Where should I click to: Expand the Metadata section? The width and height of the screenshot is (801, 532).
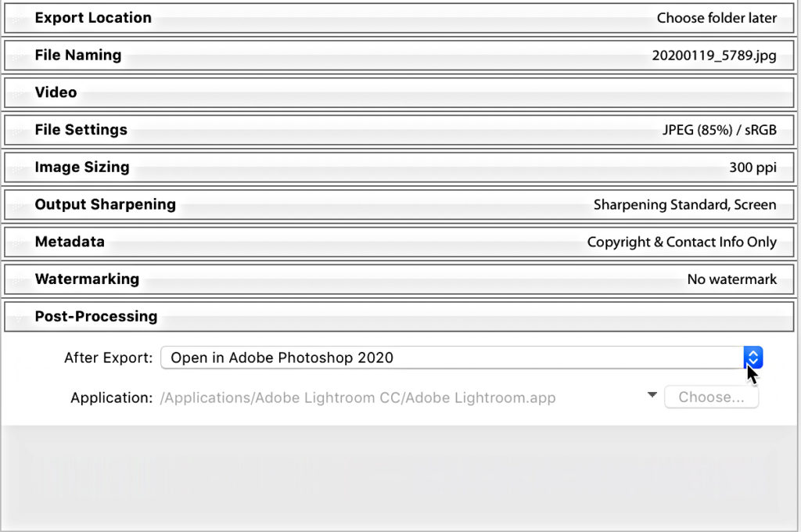click(x=399, y=242)
